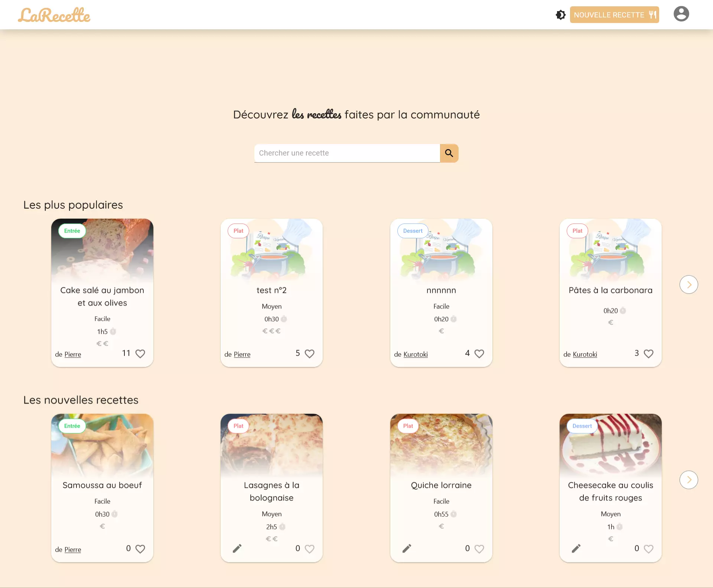Show next new recipes with the chevron
Viewport: 713px width, 588px height.
pos(689,480)
